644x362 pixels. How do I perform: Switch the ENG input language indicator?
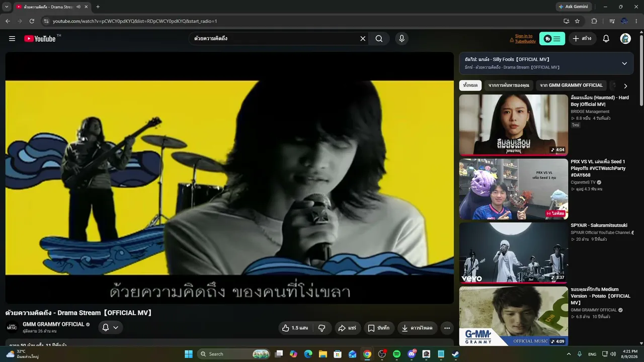pos(592,354)
